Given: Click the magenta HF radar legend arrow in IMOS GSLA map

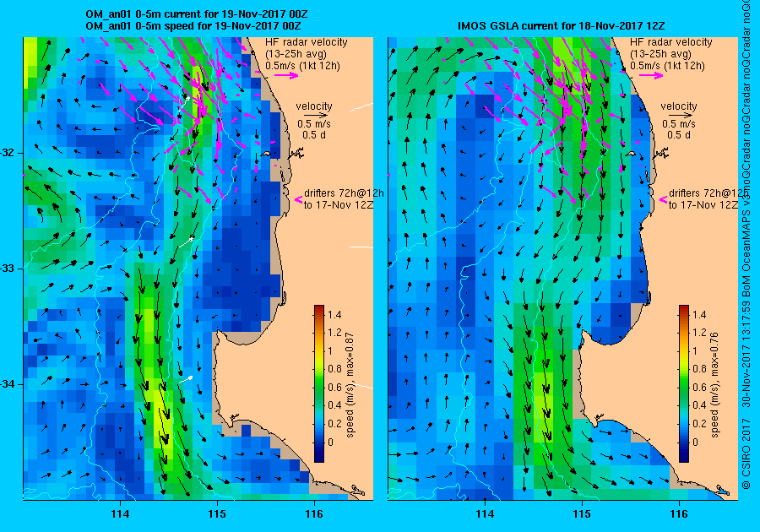Looking at the screenshot, I should tap(651, 75).
